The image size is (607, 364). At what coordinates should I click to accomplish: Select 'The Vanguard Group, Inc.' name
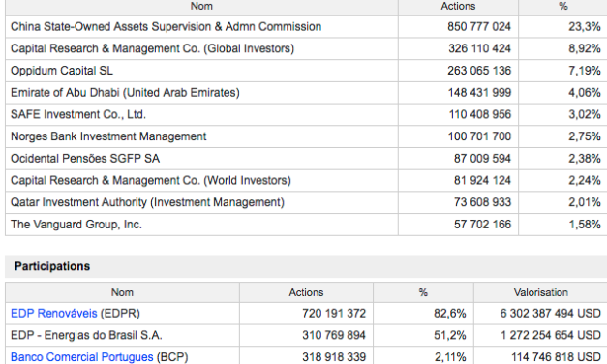pyautogui.click(x=76, y=225)
